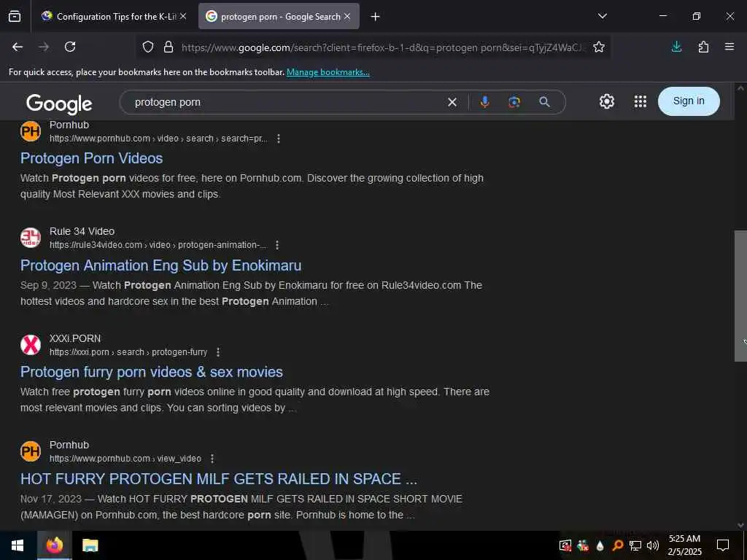List all tabs dropdown arrow
This screenshot has width=747, height=560.
602,16
